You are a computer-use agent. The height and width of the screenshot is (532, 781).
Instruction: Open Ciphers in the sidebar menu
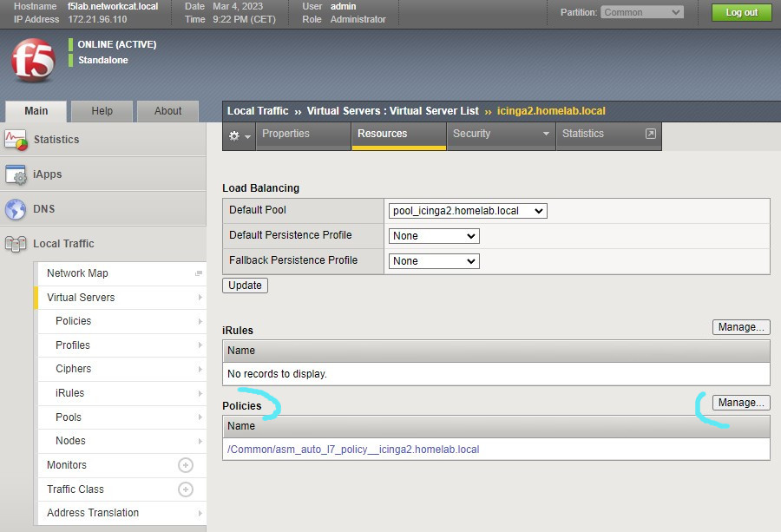point(73,369)
